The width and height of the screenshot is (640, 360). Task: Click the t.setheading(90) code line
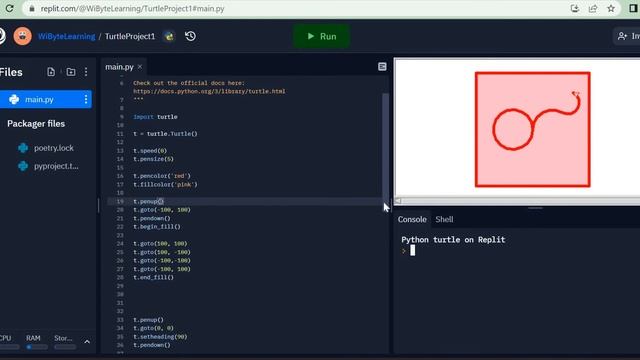[x=160, y=337]
